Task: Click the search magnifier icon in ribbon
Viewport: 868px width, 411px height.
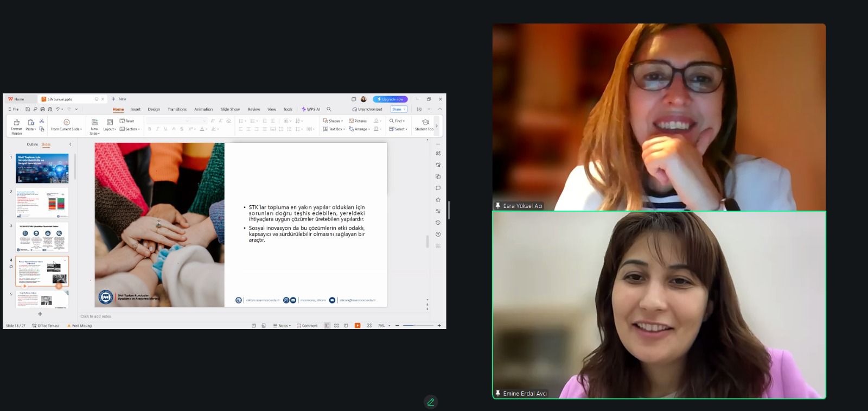Action: click(x=329, y=109)
